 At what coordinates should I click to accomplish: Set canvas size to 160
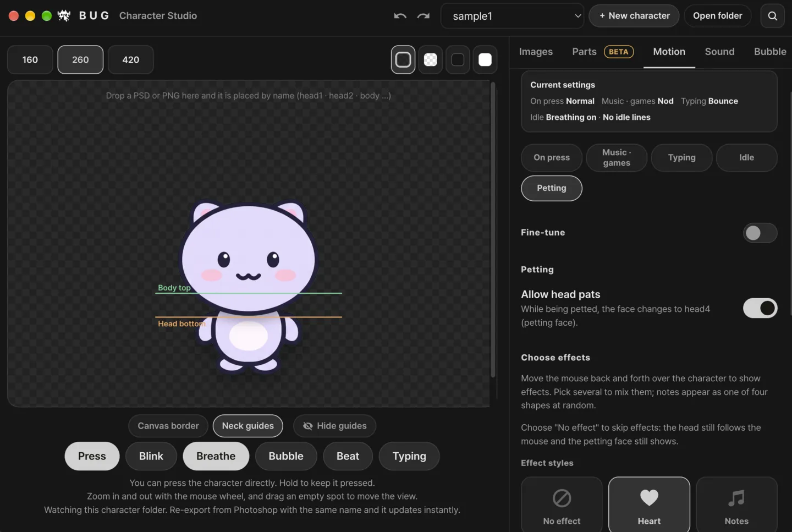[x=30, y=59]
